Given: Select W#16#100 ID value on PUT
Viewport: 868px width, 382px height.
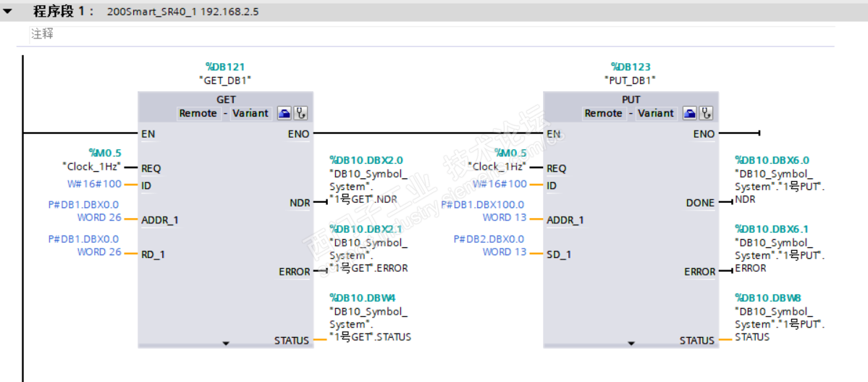Looking at the screenshot, I should coord(500,184).
